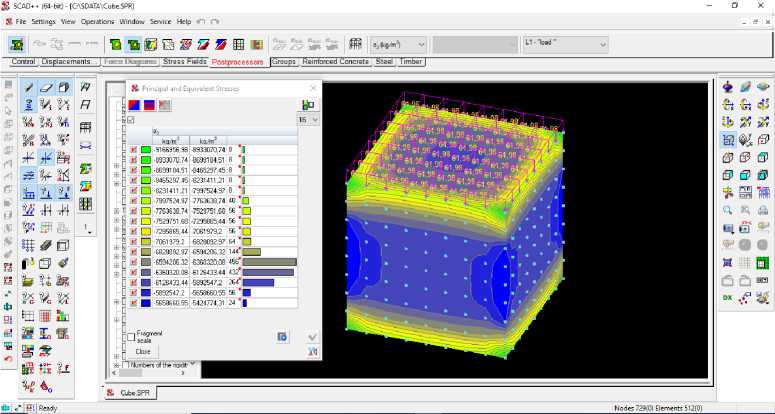
Task: Click the Close button in the stresses dialog
Action: tap(143, 351)
